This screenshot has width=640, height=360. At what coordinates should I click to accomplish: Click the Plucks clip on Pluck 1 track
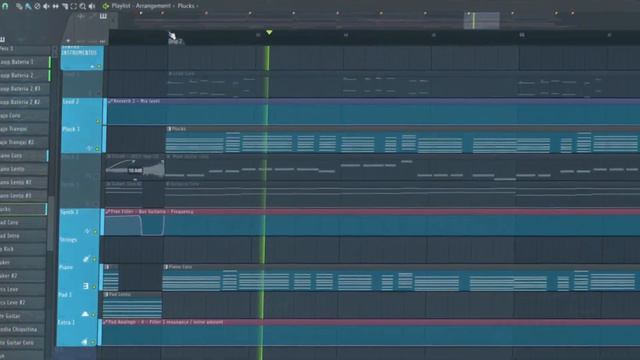(x=402, y=140)
